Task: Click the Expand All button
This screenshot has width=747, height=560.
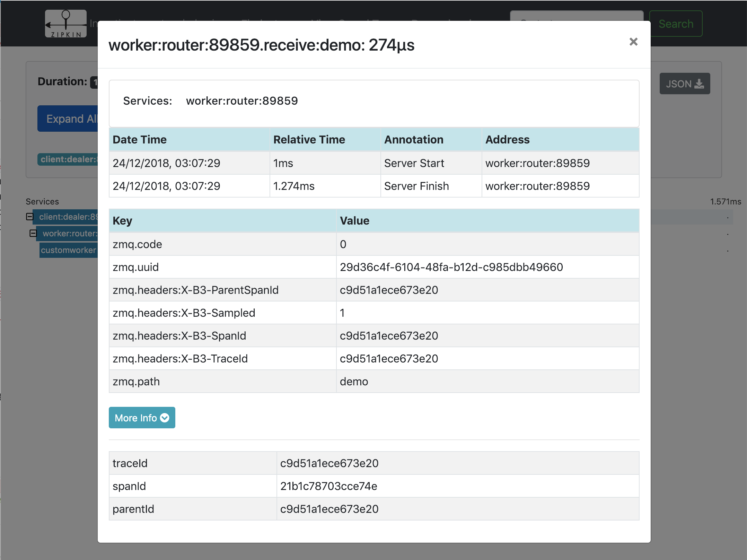Action: click(68, 119)
